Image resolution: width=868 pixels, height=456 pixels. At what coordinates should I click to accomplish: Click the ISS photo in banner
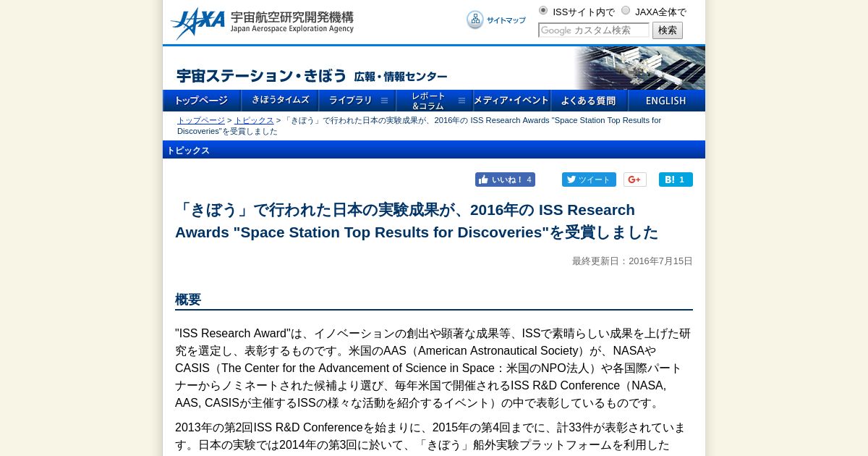[x=640, y=68]
